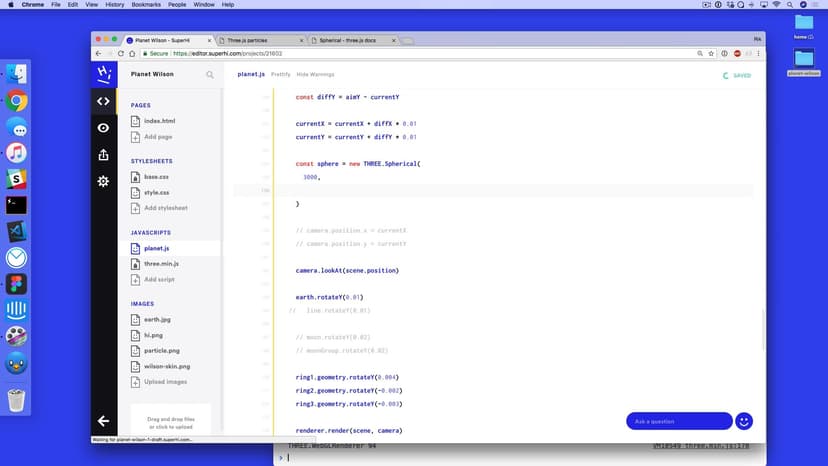The width and height of the screenshot is (828, 466).
Task: Click the smiley face help icon
Action: click(x=744, y=421)
